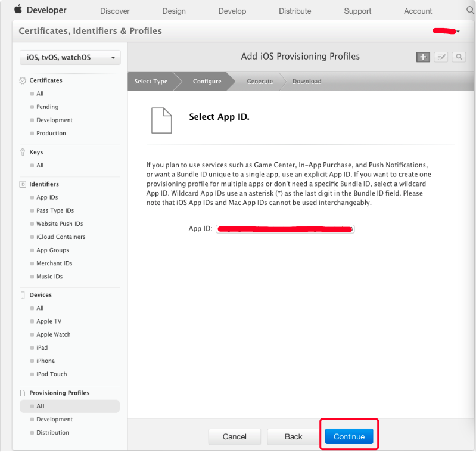Click the Identifiers ID icon
The width and height of the screenshot is (476, 453).
point(23,184)
